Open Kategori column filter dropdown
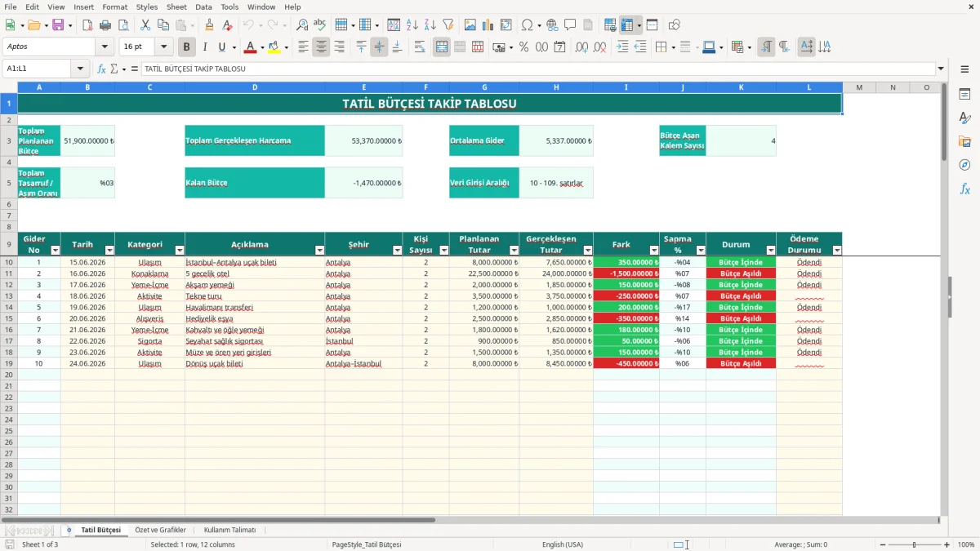 pos(180,251)
